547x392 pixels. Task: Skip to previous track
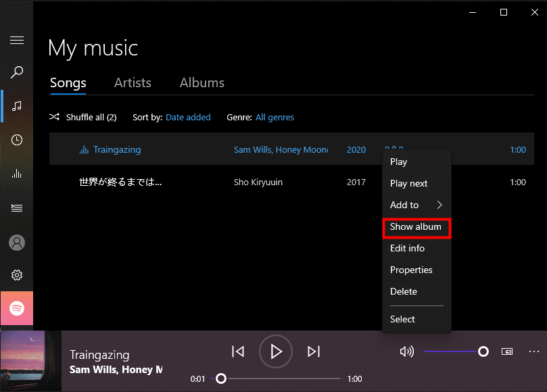(238, 351)
